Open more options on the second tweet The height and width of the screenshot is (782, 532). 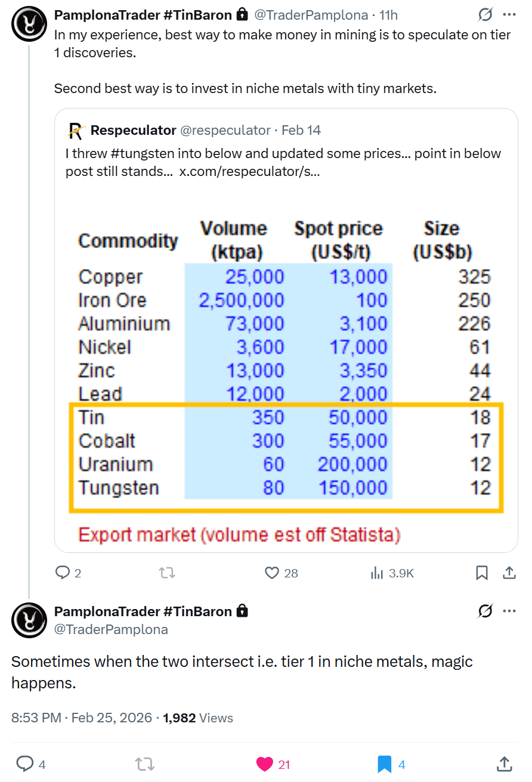click(509, 611)
